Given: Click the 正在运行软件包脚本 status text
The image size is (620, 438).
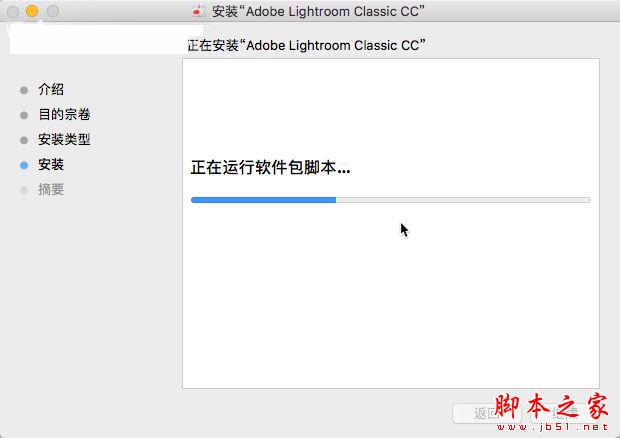Looking at the screenshot, I should [x=270, y=168].
